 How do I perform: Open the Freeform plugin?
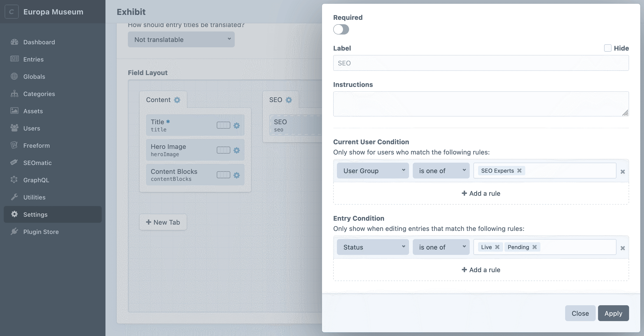[52, 145]
